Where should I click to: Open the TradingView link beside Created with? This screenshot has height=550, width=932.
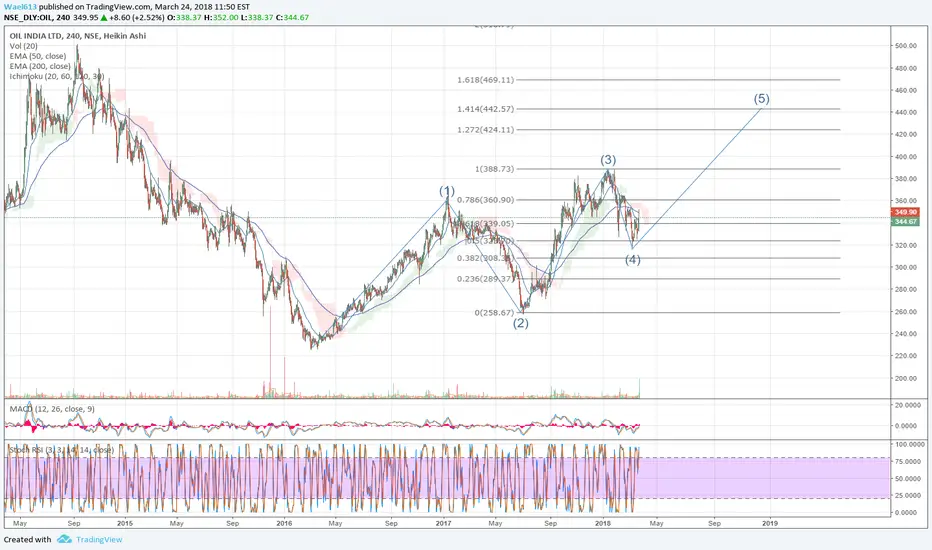click(x=99, y=539)
